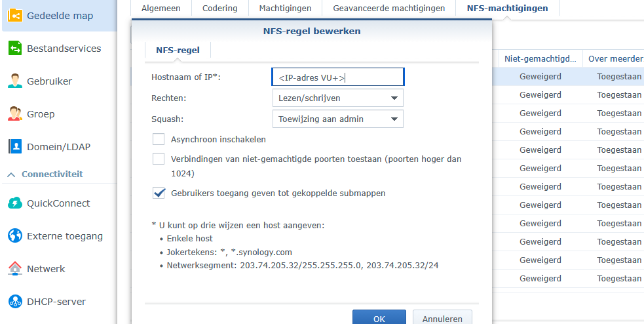Click the Bestandservices label in sidebar
The height and width of the screenshot is (324, 644).
64,48
